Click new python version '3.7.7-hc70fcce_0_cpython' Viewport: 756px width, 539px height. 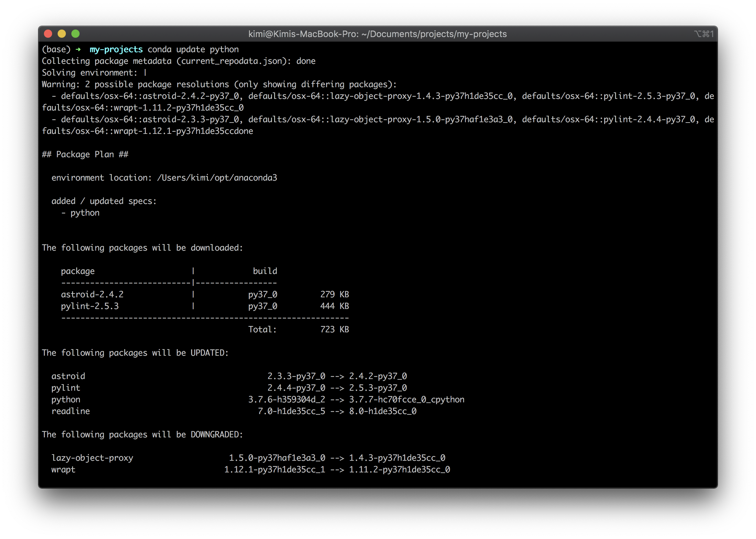click(407, 400)
